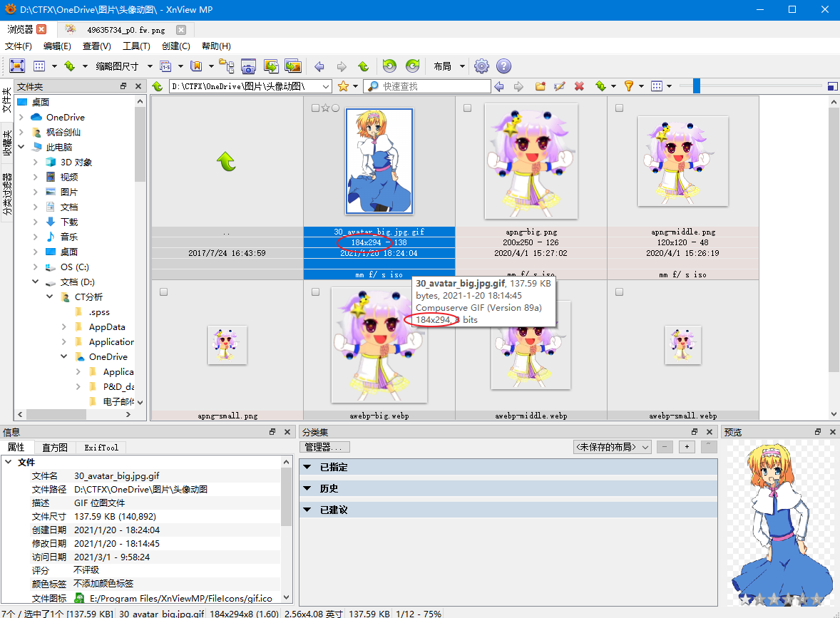Click the screen capture camera icon
The width and height of the screenshot is (840, 618).
[x=248, y=66]
